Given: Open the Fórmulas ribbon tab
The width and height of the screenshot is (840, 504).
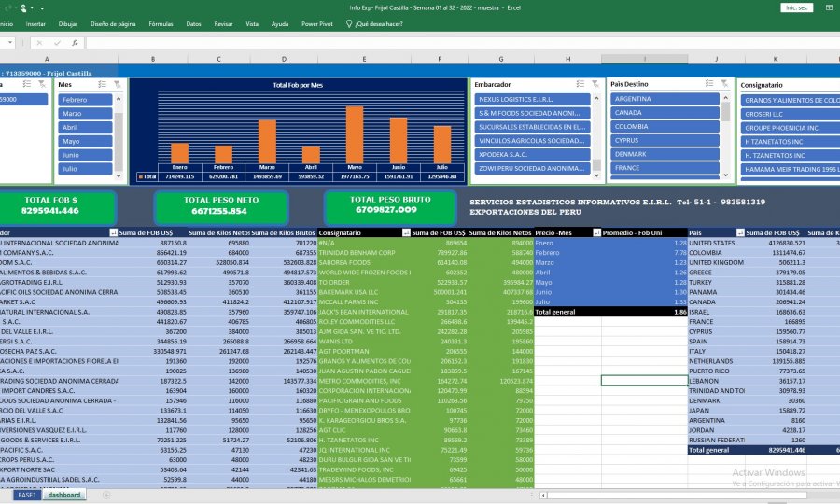Looking at the screenshot, I should tap(161, 24).
